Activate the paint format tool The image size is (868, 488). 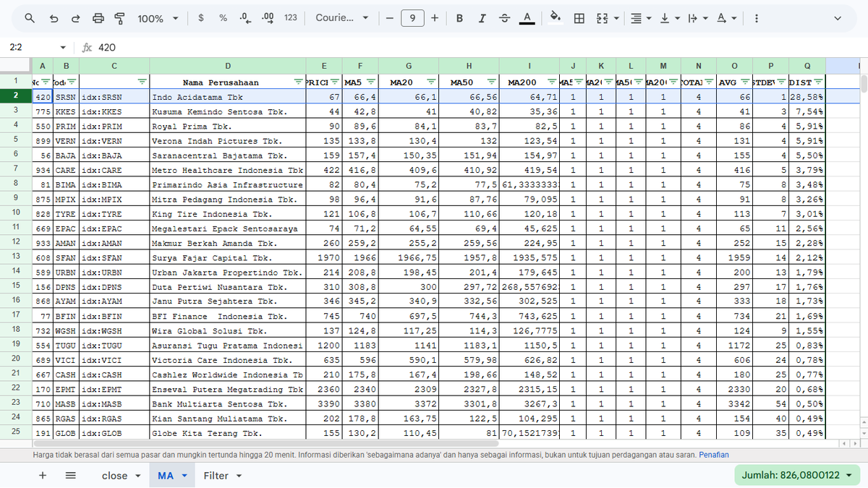point(120,18)
